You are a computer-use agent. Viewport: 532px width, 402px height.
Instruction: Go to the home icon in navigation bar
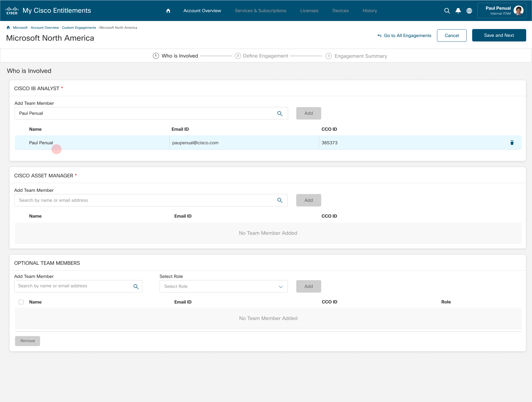click(x=168, y=11)
